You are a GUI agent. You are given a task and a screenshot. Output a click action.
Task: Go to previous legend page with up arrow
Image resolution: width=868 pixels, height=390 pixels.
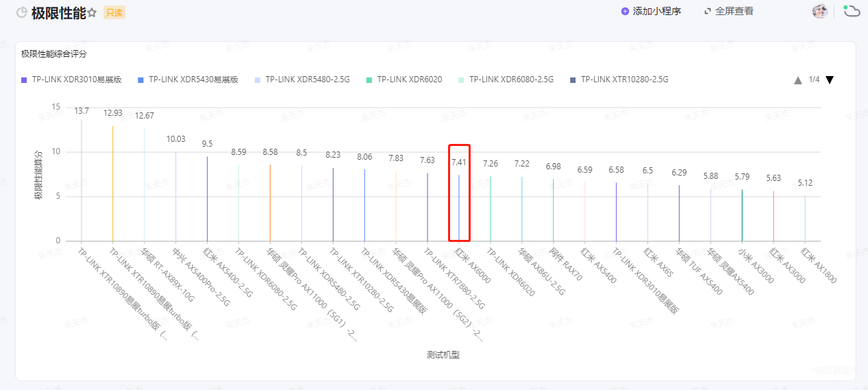tap(798, 80)
